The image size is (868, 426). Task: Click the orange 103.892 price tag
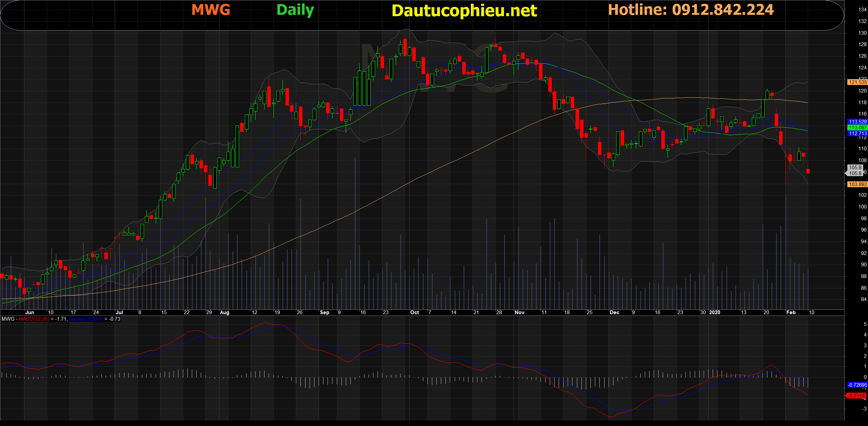click(x=857, y=184)
